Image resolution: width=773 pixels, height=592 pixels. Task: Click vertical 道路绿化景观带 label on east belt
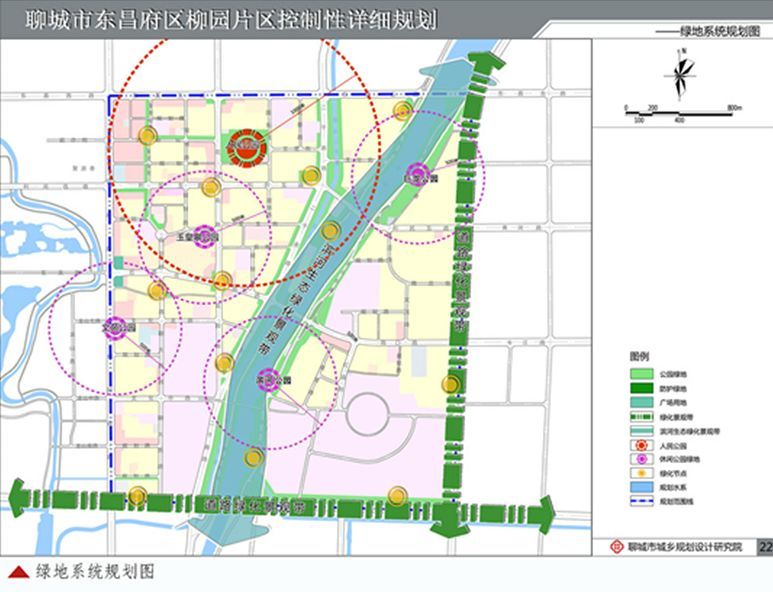463,281
